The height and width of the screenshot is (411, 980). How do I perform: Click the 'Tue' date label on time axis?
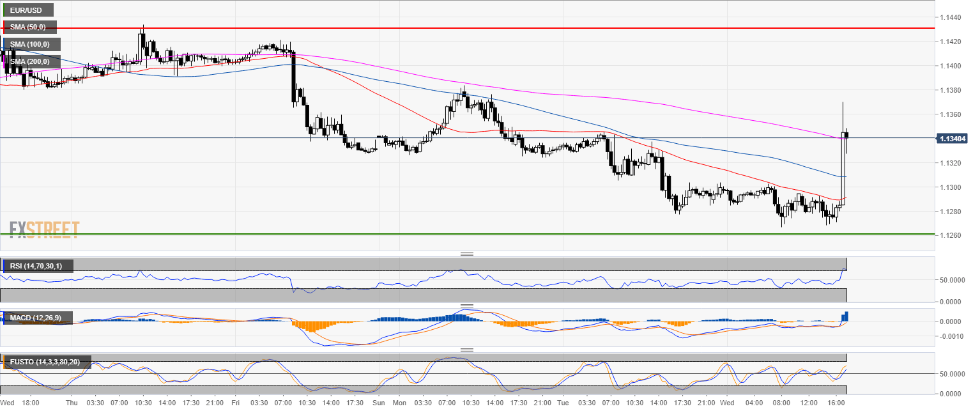click(563, 403)
